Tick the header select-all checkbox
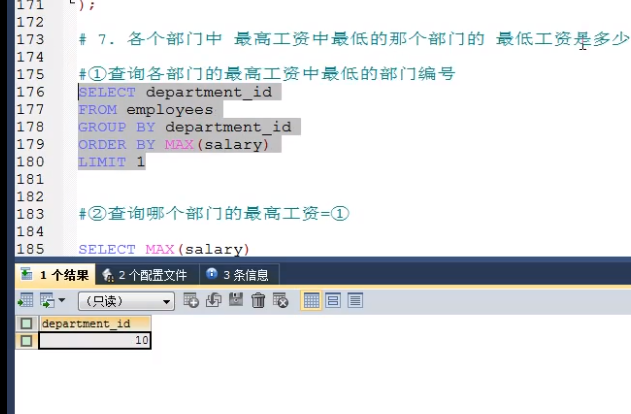Image resolution: width=631 pixels, height=414 pixels. coord(27,323)
